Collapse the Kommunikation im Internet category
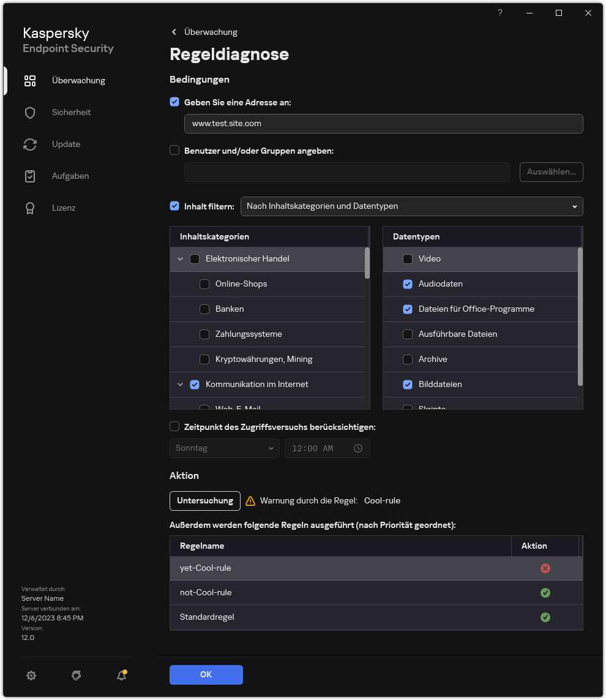Image resolution: width=606 pixels, height=700 pixels. pos(180,385)
